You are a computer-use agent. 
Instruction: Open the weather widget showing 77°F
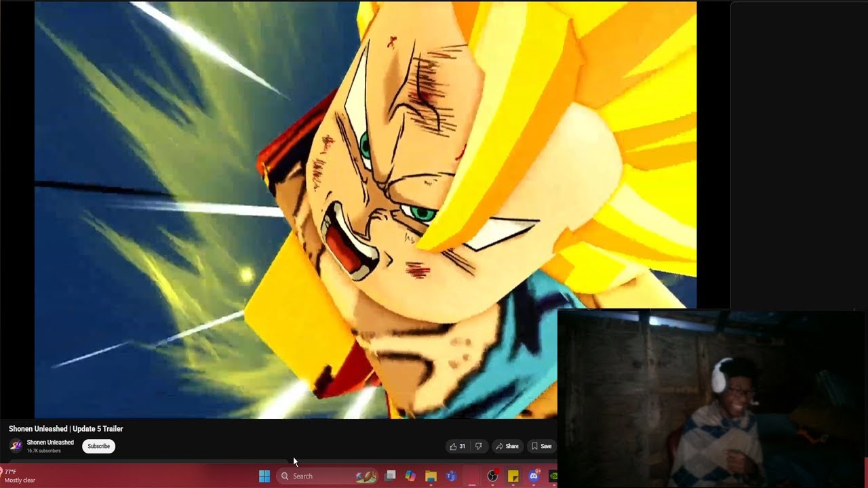[18, 476]
